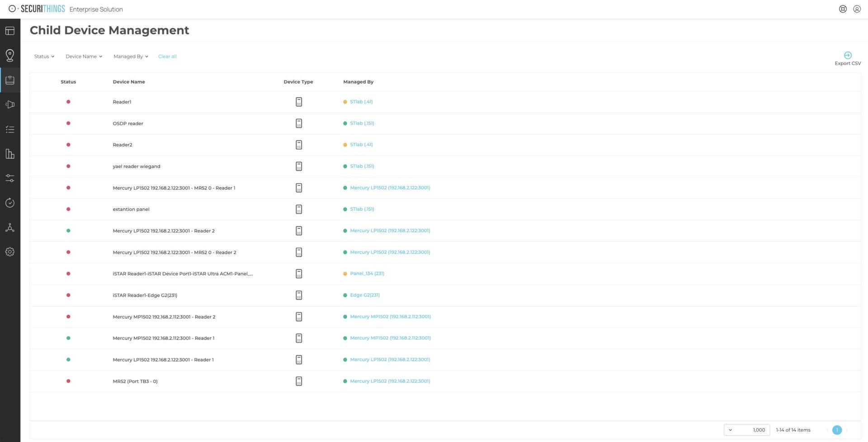Open the Panel_134 (231) link
Viewport: 868px width, 442px height.
point(367,273)
